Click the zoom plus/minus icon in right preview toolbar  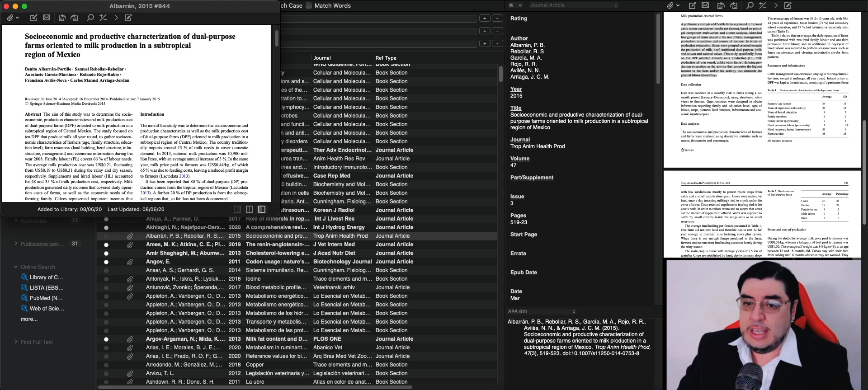pyautogui.click(x=763, y=5)
